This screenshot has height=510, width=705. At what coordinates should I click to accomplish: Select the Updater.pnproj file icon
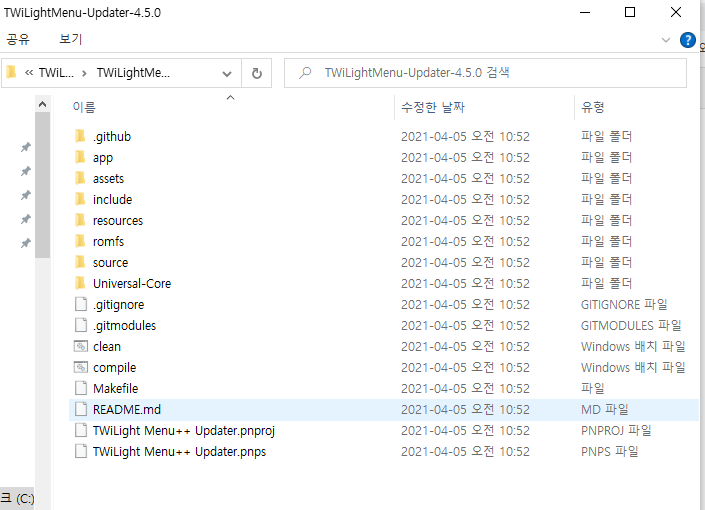[x=81, y=430]
